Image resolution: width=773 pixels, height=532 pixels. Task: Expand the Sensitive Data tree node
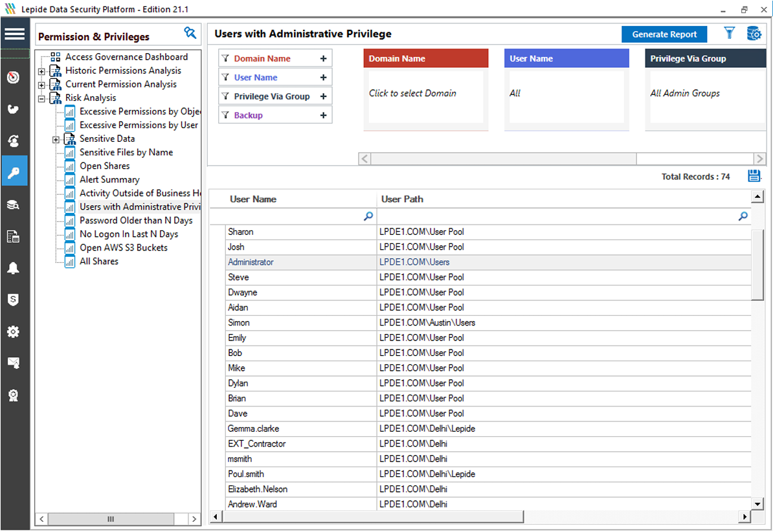click(56, 139)
